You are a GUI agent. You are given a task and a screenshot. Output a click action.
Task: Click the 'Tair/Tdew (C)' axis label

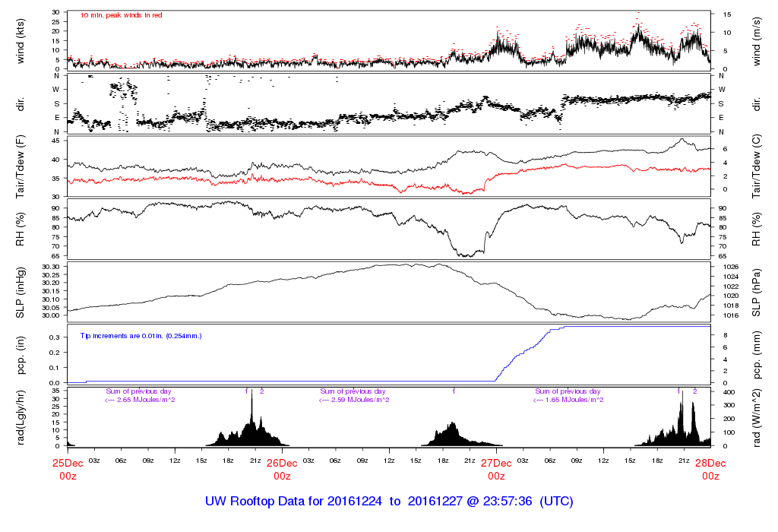(x=756, y=166)
